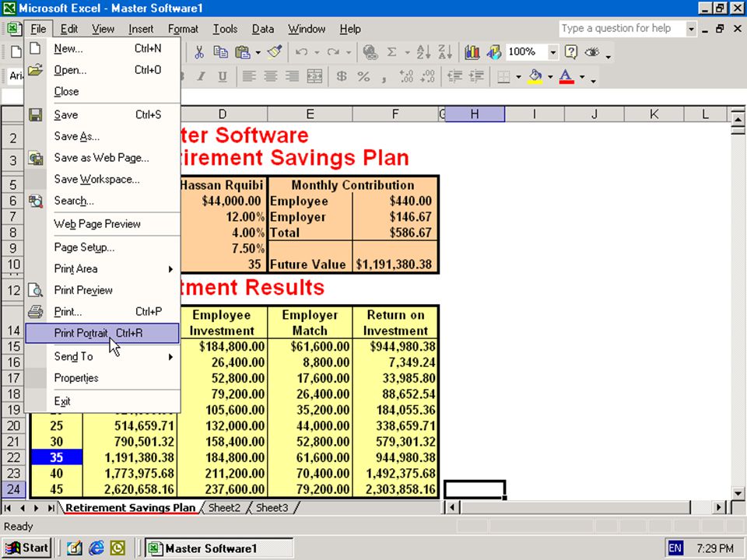This screenshot has height=560, width=747.
Task: Select column H header
Action: tap(475, 114)
